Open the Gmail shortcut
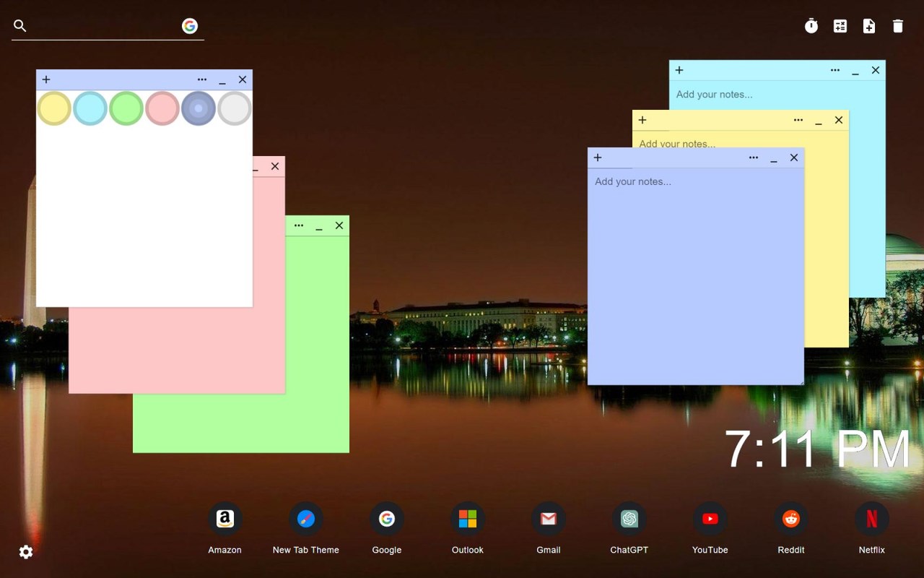Image resolution: width=924 pixels, height=578 pixels. pos(549,529)
